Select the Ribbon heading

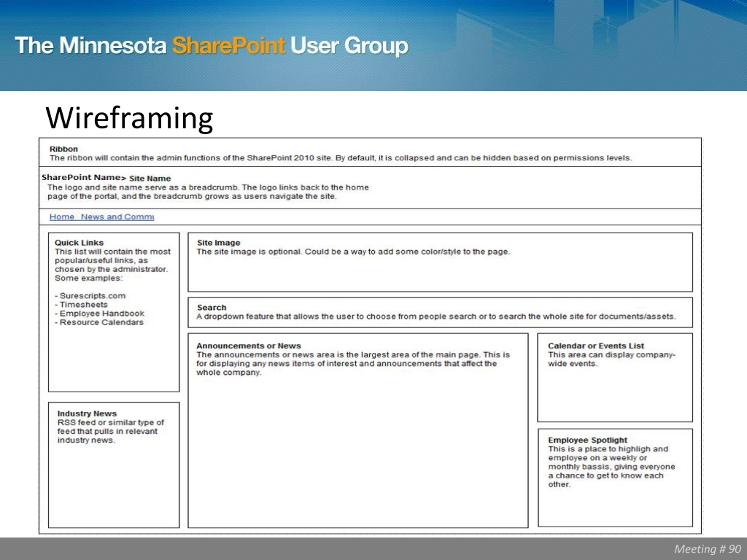point(63,149)
